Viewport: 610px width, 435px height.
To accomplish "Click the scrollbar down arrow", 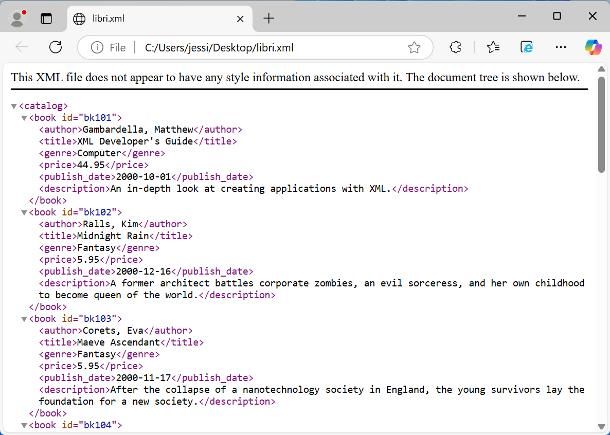I will tap(601, 427).
